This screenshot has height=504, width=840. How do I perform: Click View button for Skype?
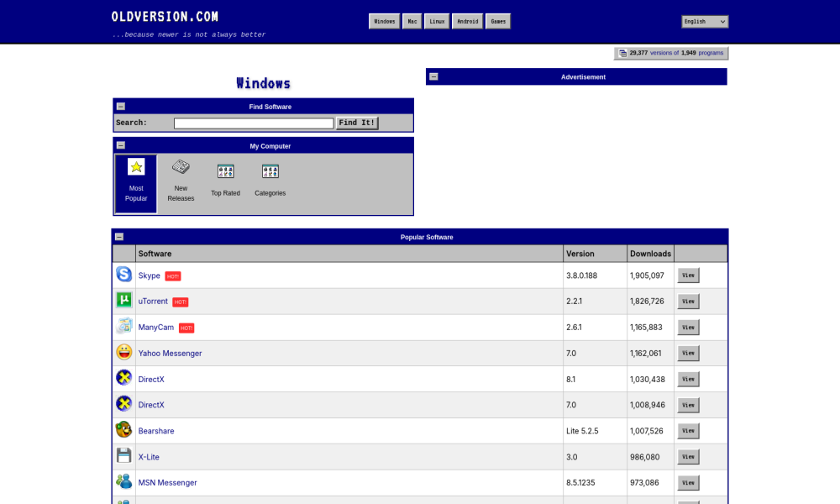pos(688,276)
